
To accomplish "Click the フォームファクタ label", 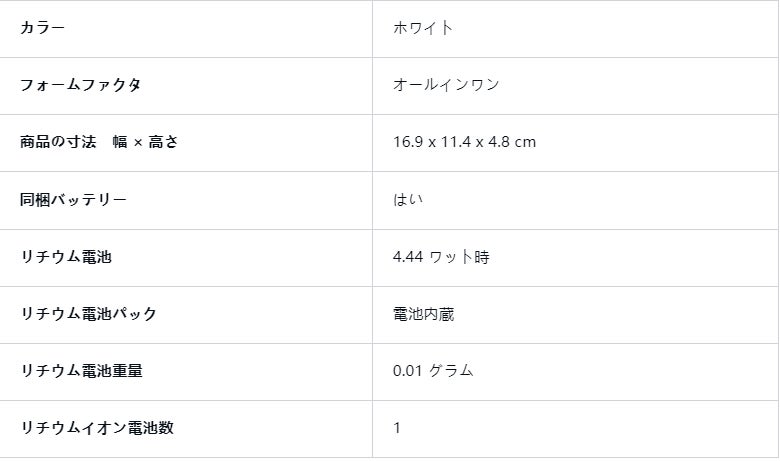I will (81, 85).
